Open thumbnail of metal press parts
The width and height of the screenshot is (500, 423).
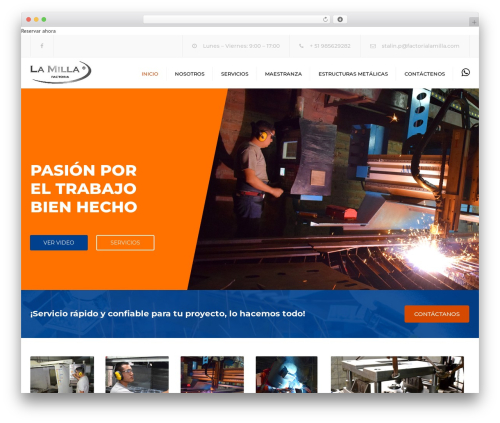click(x=397, y=374)
